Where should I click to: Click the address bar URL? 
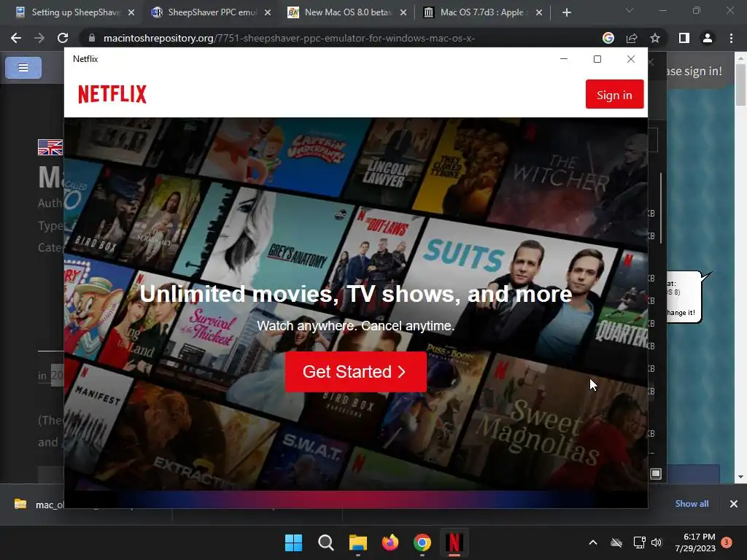tap(289, 38)
